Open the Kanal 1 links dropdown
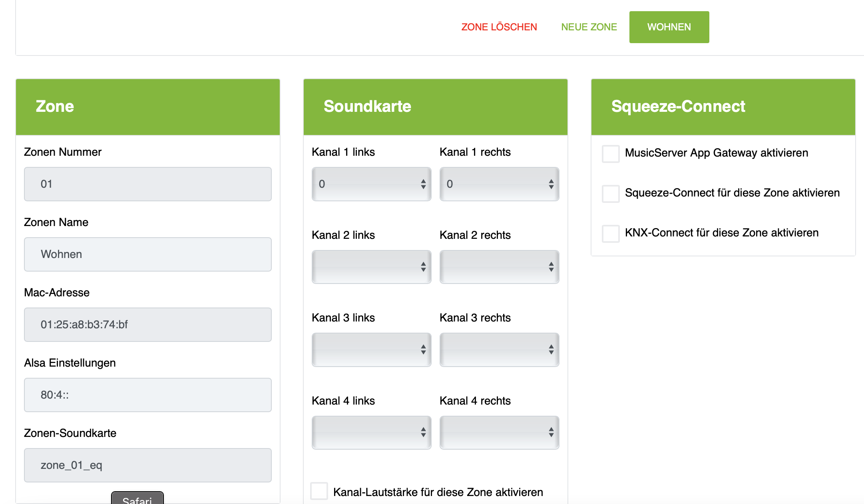 371,184
